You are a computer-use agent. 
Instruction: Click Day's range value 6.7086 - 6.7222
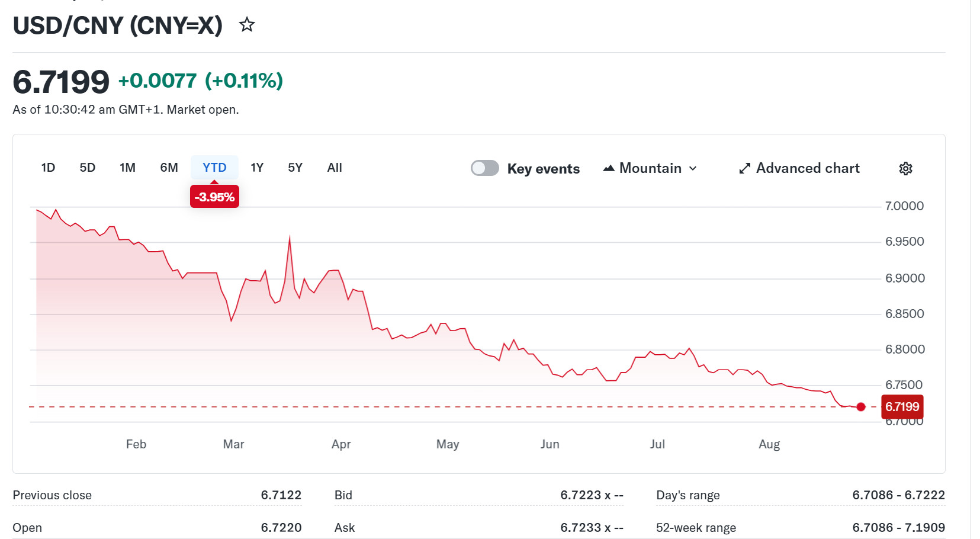[x=899, y=495]
